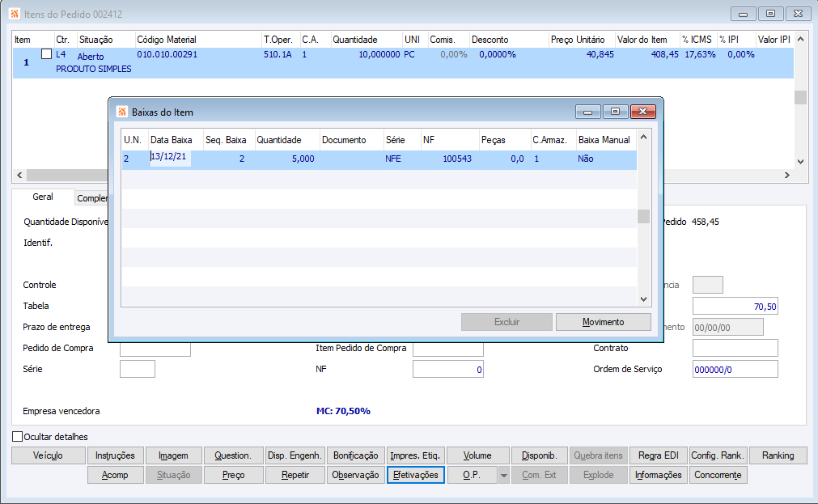
Task: Select material code 010.010.00291
Action: click(167, 54)
